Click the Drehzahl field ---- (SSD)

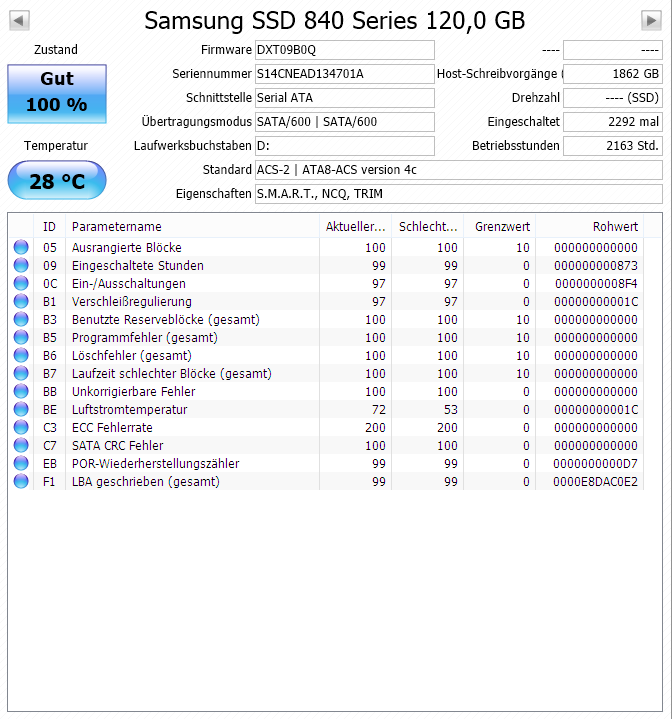pos(613,98)
